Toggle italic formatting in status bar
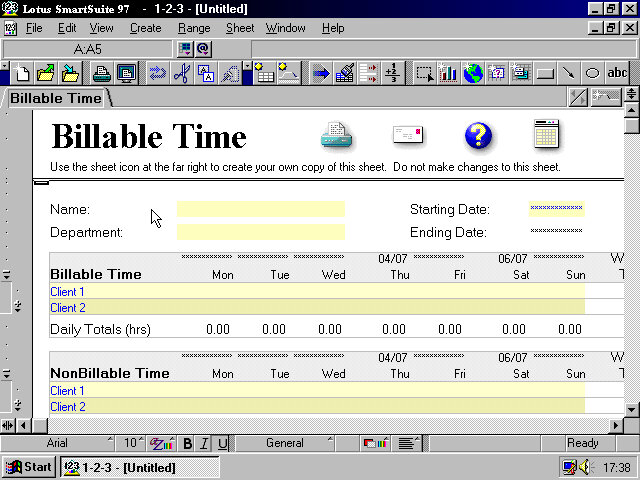Screen dimensions: 640x480 point(204,443)
